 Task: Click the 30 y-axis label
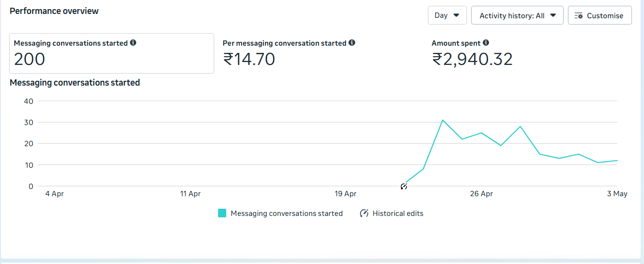28,122
